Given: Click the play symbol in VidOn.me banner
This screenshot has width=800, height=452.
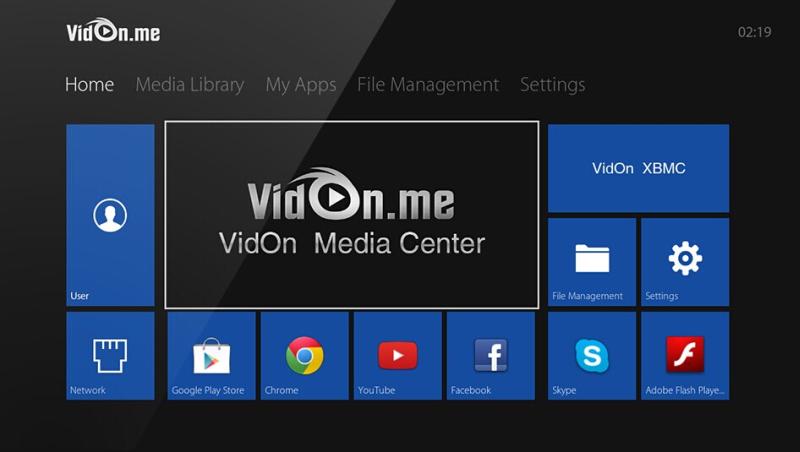Looking at the screenshot, I should [334, 198].
